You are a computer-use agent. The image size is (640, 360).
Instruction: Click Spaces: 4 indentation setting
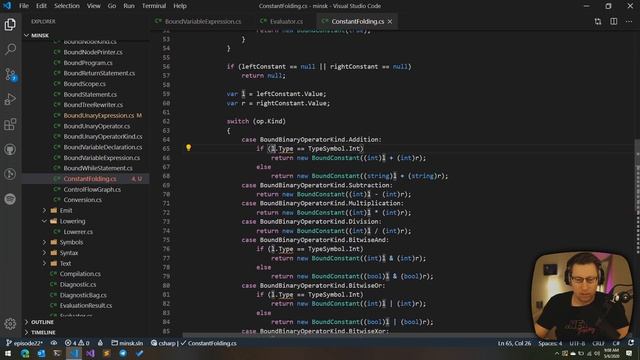tap(550, 343)
